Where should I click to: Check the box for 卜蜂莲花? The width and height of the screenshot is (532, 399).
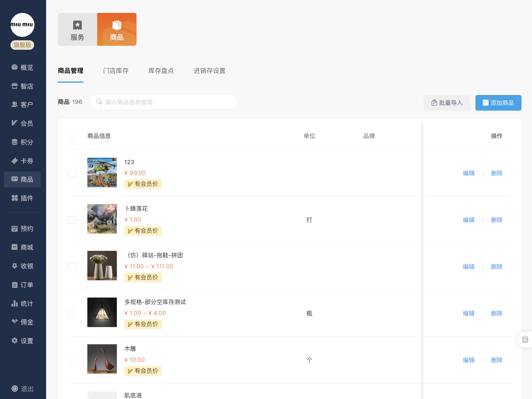pos(72,220)
